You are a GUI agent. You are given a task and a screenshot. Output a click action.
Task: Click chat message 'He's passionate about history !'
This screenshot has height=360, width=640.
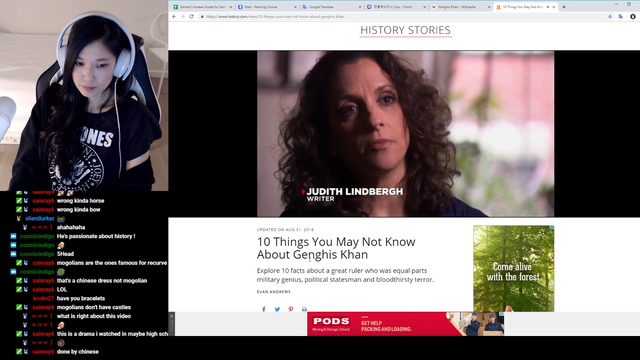coord(96,236)
